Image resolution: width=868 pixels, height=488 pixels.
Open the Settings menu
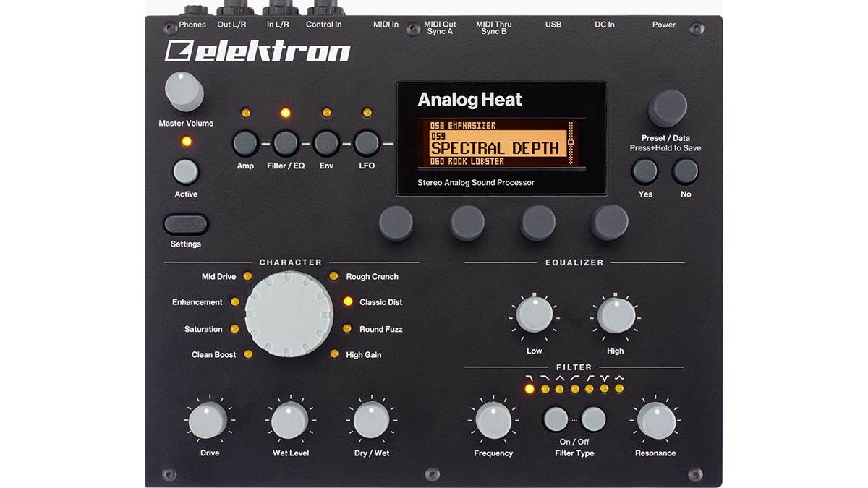tap(185, 226)
